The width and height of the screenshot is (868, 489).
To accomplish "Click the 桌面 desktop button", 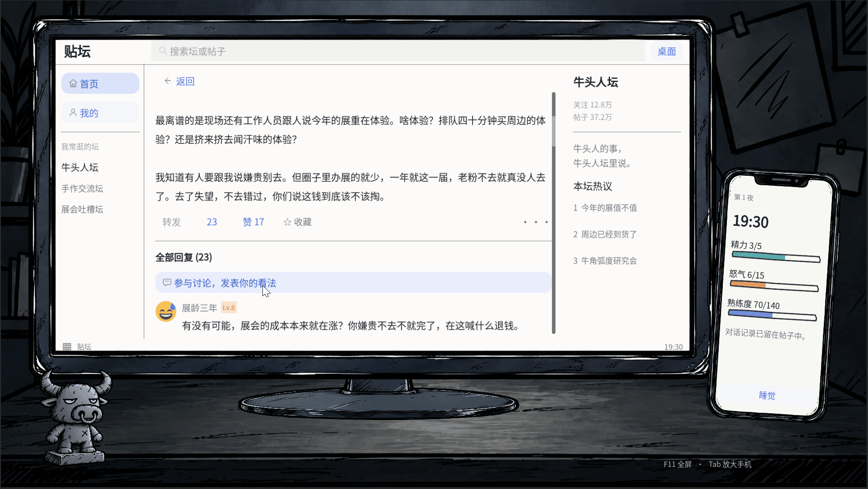I will pyautogui.click(x=666, y=51).
